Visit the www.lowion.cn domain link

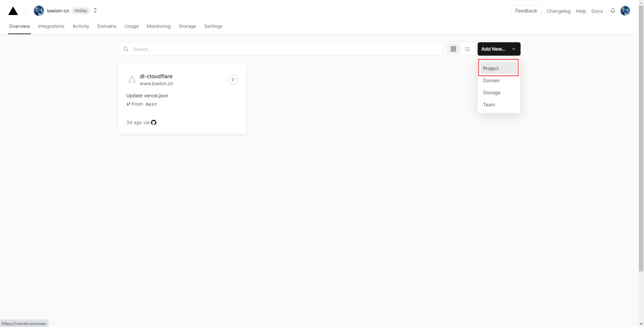[x=156, y=84]
